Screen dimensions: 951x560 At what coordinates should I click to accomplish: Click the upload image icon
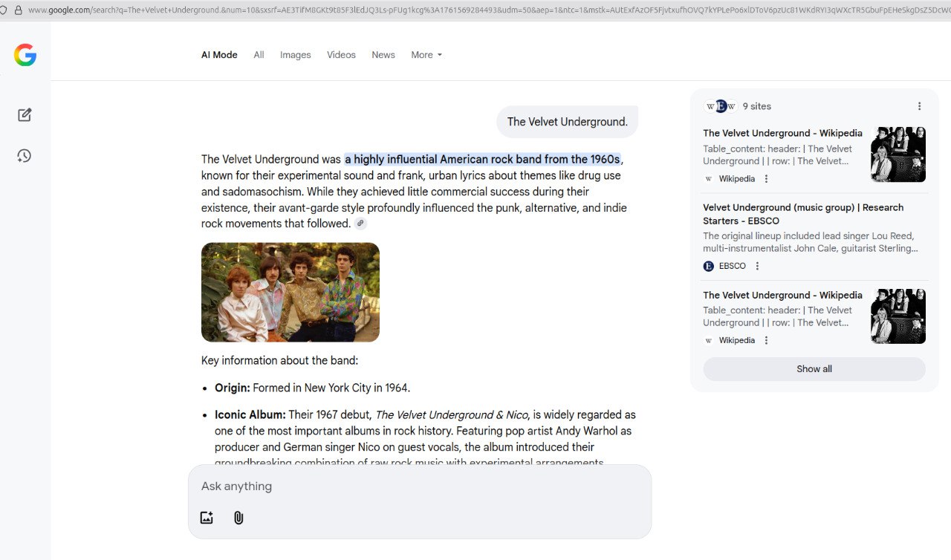(x=207, y=518)
